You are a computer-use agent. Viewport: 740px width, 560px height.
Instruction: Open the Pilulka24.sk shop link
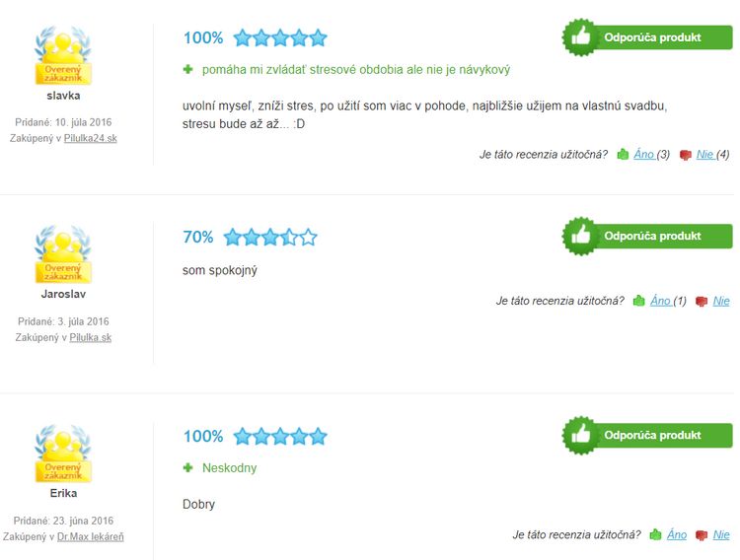click(x=90, y=138)
